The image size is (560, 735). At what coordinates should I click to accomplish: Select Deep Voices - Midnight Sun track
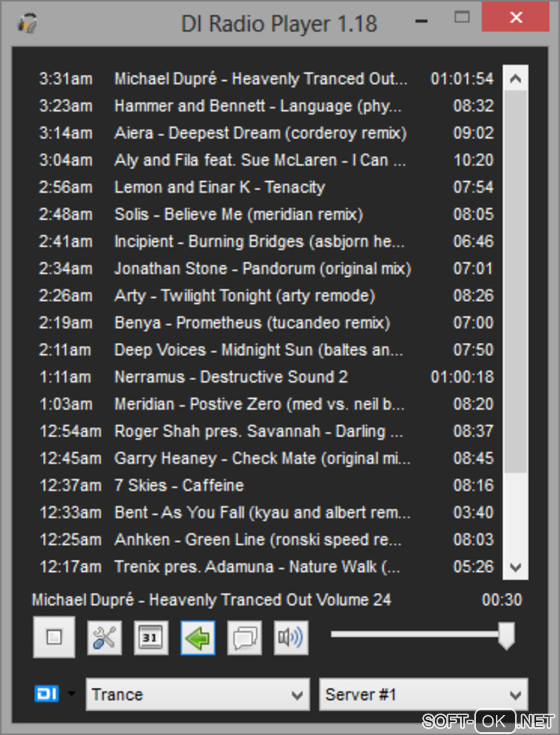point(266,349)
